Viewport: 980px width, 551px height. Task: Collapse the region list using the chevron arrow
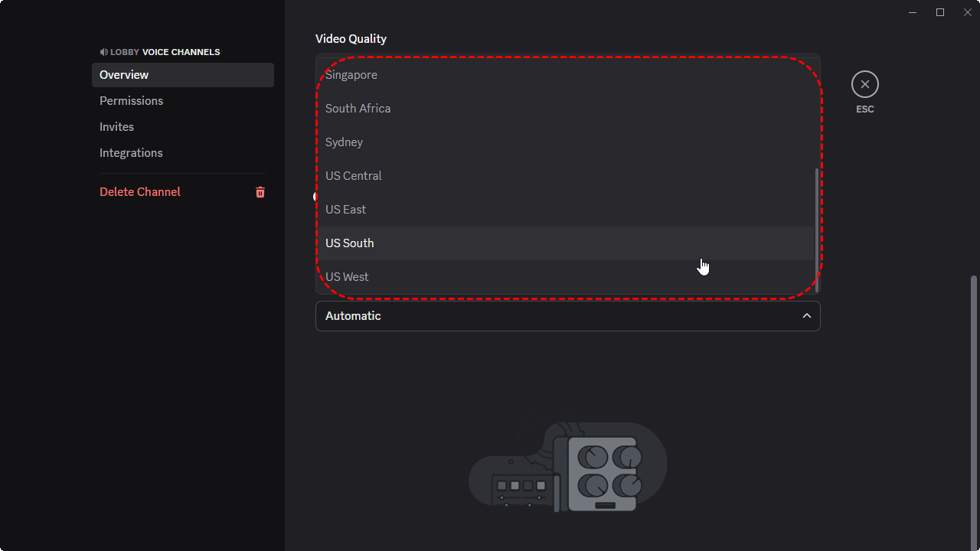click(806, 316)
